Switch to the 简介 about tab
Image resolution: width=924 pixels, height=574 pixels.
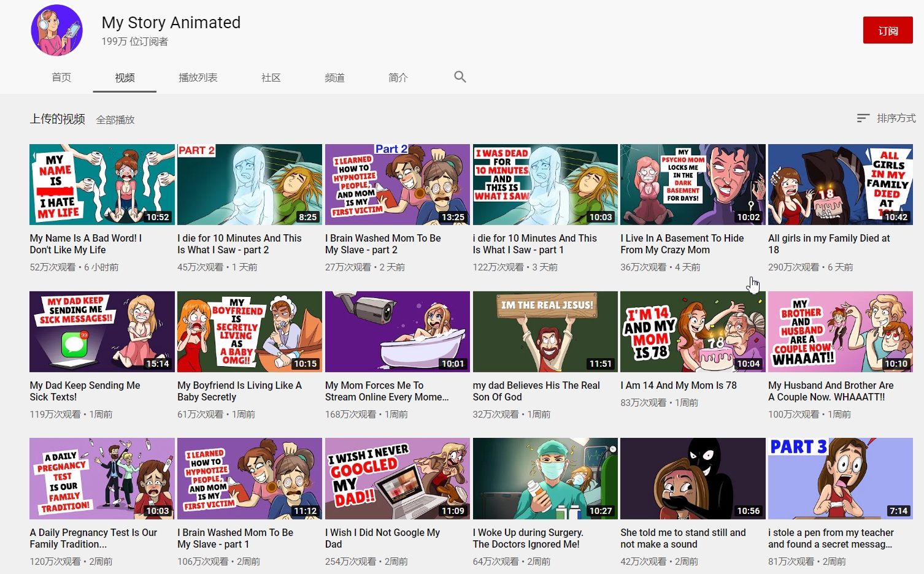[x=398, y=77]
